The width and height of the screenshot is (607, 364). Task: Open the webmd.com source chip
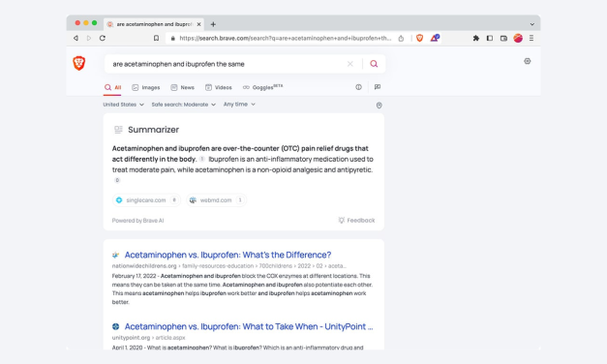[217, 200]
